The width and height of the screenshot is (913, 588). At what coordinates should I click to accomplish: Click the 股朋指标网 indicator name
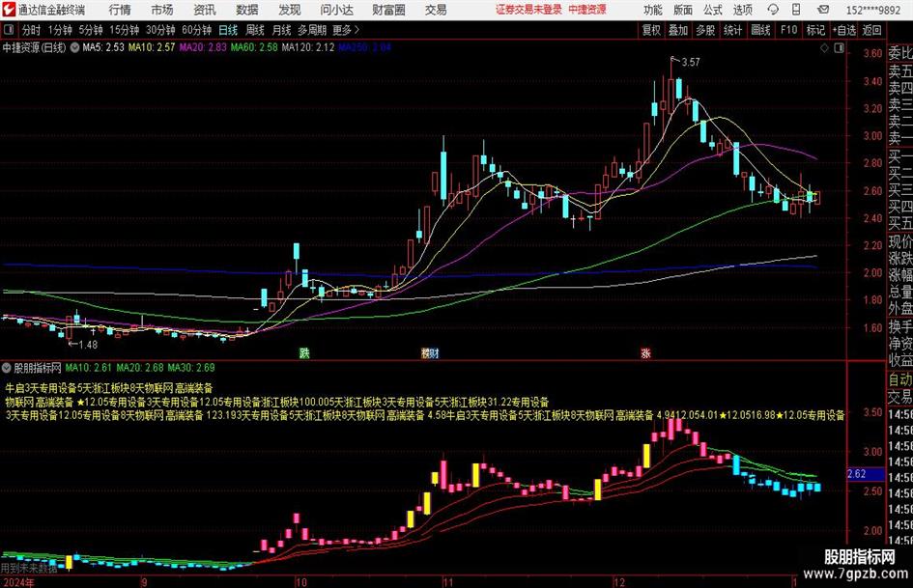pos(38,368)
